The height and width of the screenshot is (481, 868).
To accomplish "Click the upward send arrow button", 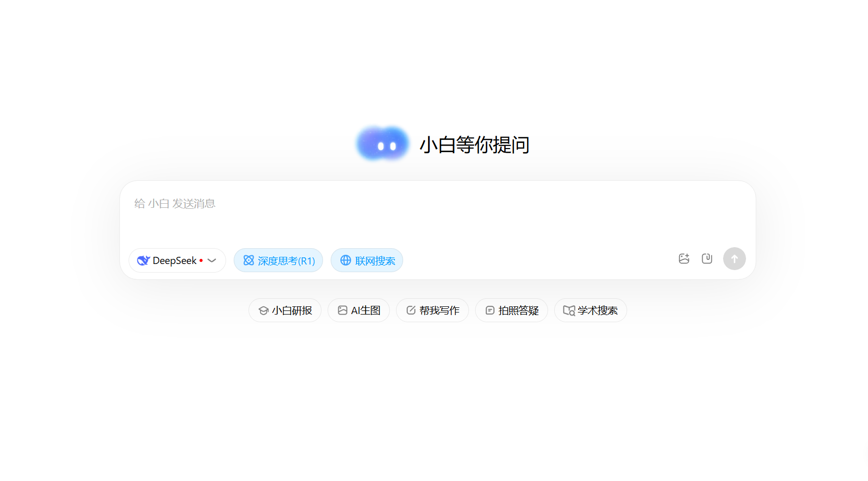I will click(734, 258).
